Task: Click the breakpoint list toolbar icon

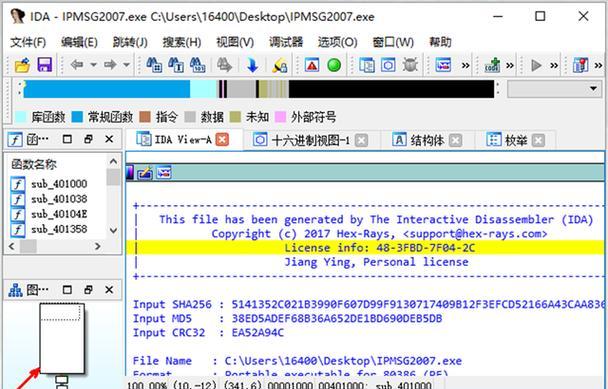Action: [580, 65]
